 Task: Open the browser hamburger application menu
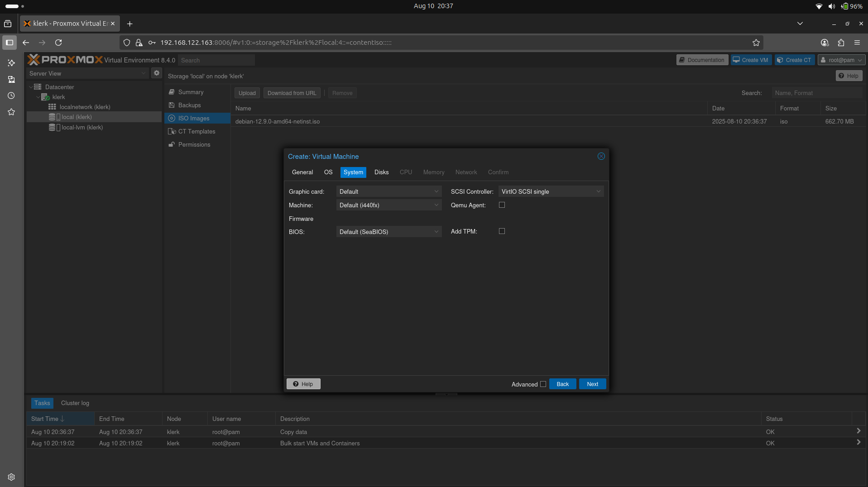pyautogui.click(x=857, y=43)
